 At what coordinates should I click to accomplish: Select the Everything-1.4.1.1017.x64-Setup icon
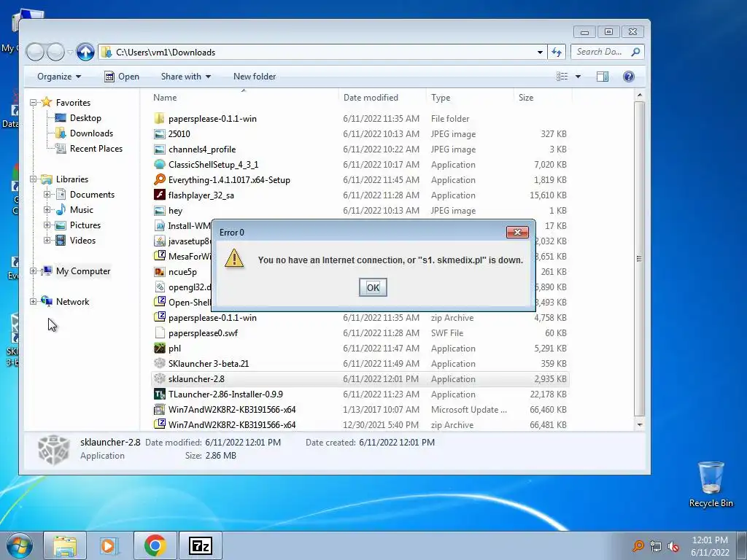[160, 179]
